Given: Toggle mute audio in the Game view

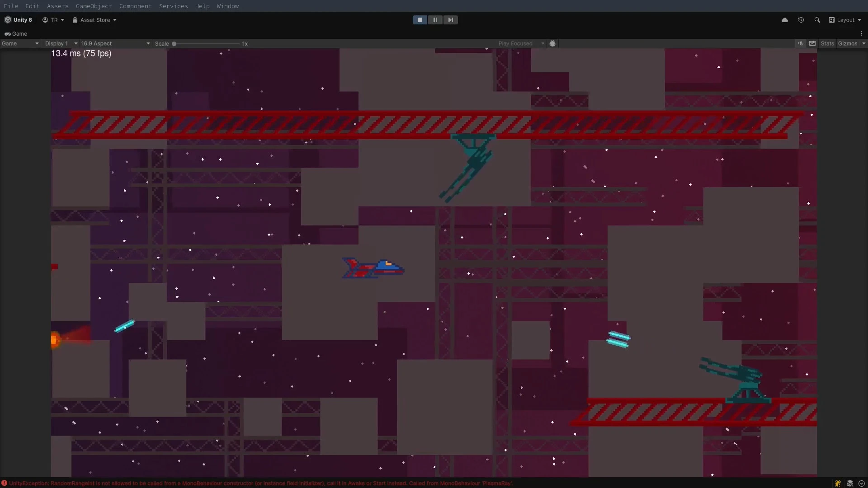Looking at the screenshot, I should click(x=800, y=43).
